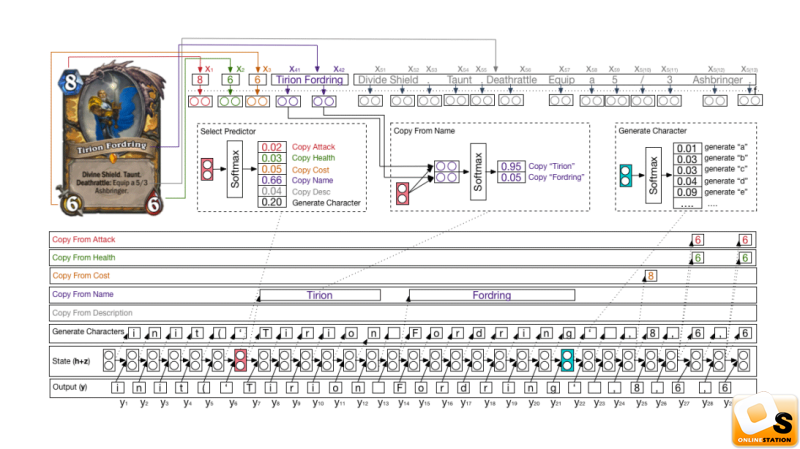Click the 'Generate Characters' row label
Screen dimensions: 800x449
tap(88, 332)
